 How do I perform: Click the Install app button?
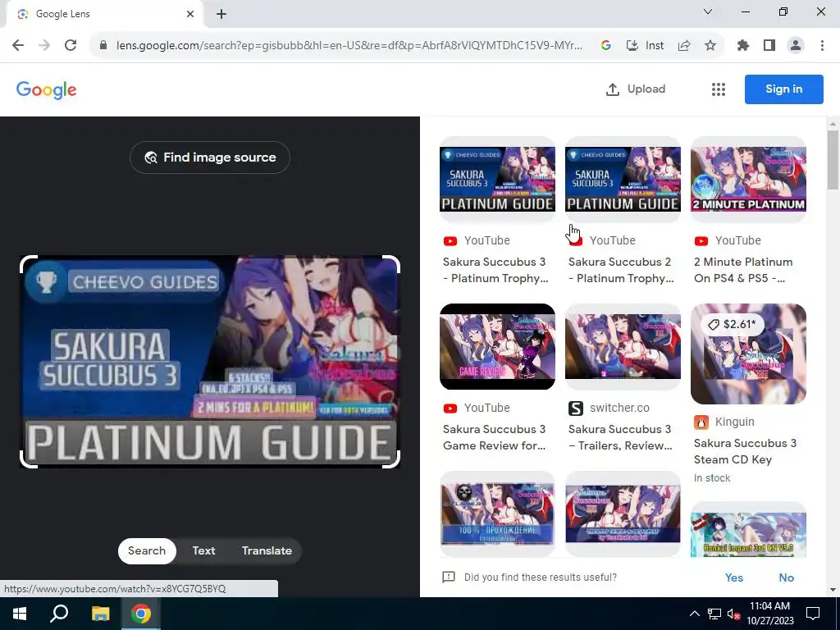[645, 46]
